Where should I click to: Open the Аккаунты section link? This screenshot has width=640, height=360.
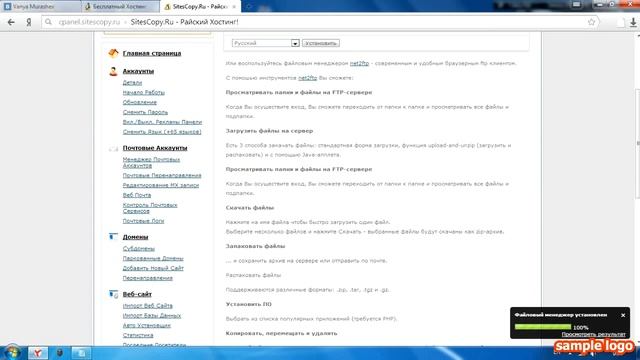coord(138,71)
